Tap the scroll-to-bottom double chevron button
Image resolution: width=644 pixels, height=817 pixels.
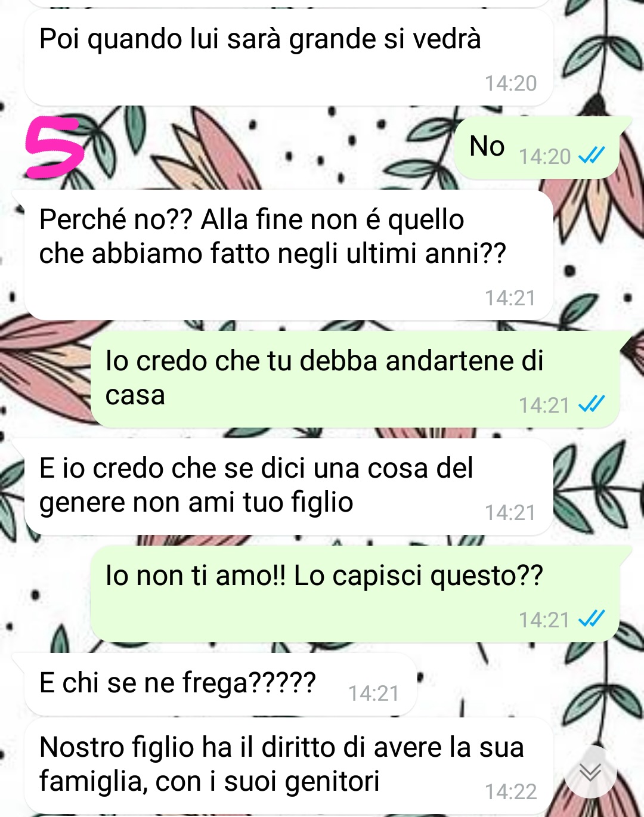(590, 773)
